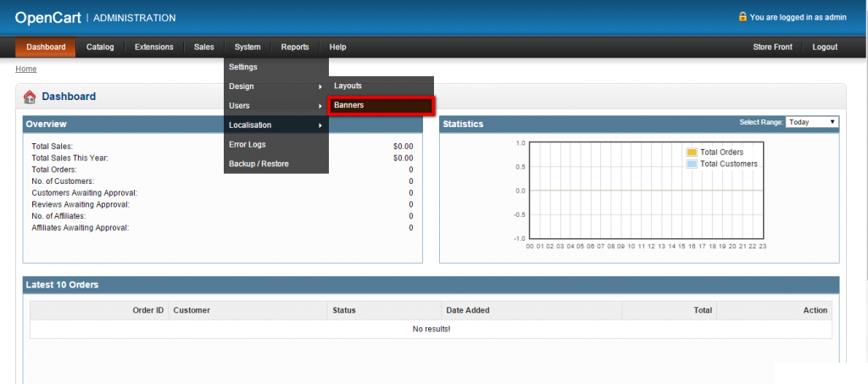Click the Action column header

click(x=775, y=310)
